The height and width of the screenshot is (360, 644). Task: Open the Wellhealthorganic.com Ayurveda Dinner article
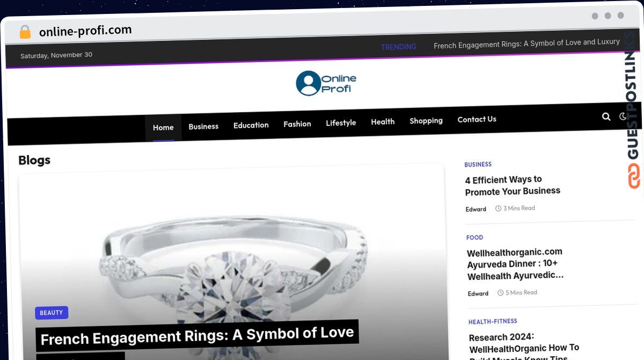click(515, 264)
